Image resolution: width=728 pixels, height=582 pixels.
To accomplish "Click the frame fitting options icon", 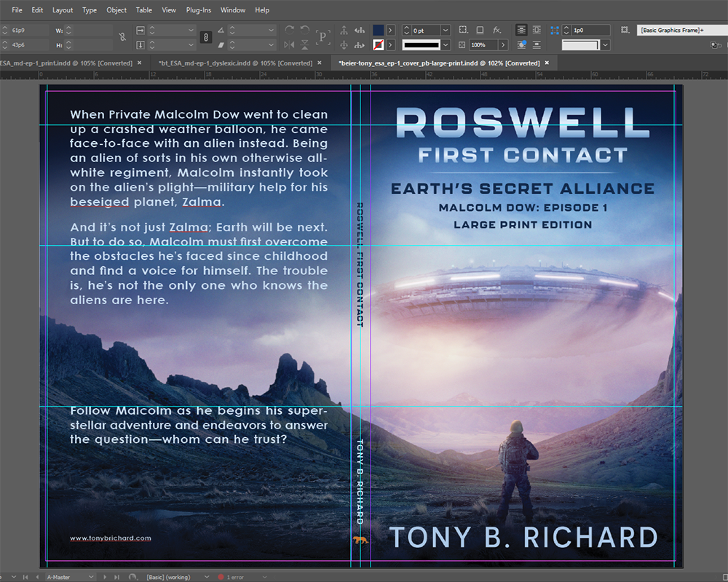I will [625, 30].
